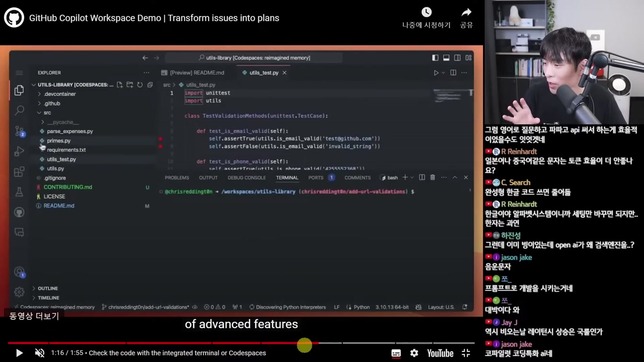Viewport: 644px width, 362px height.
Task: Customize editor layout icon
Action: tap(469, 58)
